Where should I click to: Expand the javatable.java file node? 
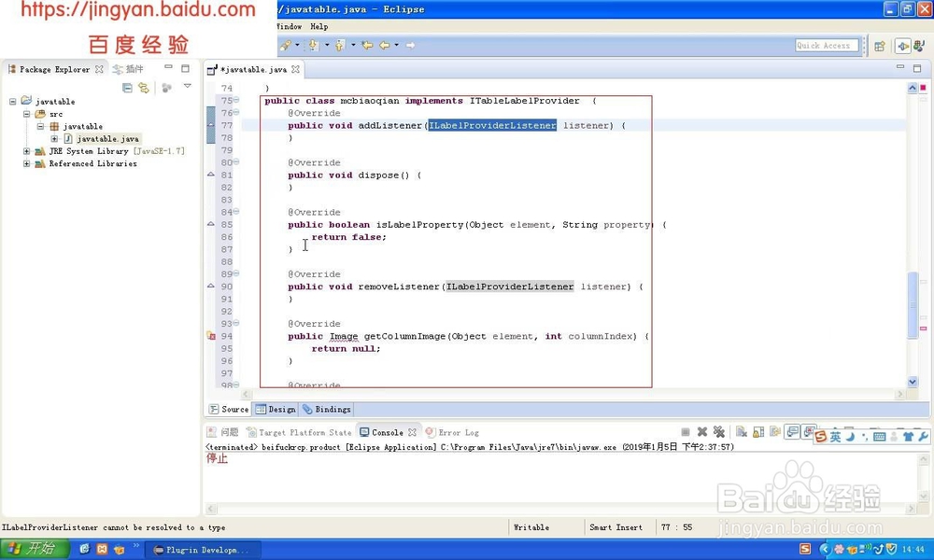[54, 139]
